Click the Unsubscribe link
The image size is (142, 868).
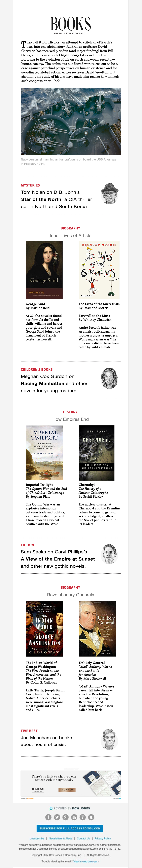(x=37, y=838)
